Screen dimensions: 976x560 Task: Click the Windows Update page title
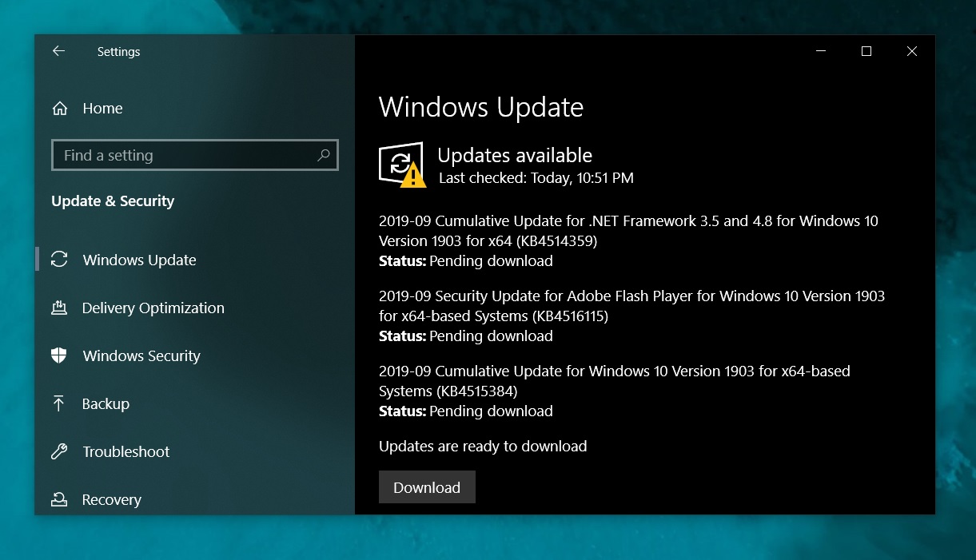tap(481, 107)
